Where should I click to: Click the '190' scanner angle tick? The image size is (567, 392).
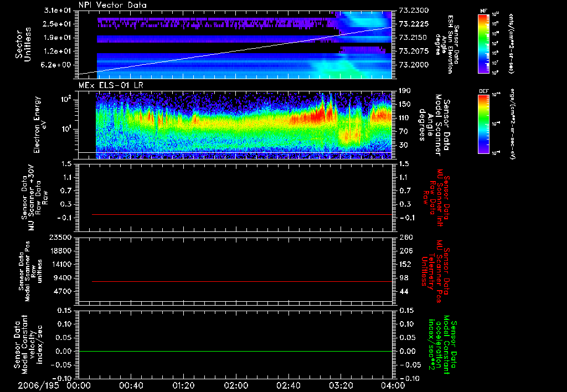405,91
